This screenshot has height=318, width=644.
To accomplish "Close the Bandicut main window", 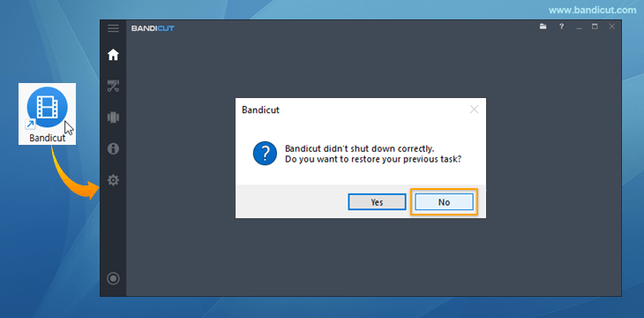I will [611, 26].
